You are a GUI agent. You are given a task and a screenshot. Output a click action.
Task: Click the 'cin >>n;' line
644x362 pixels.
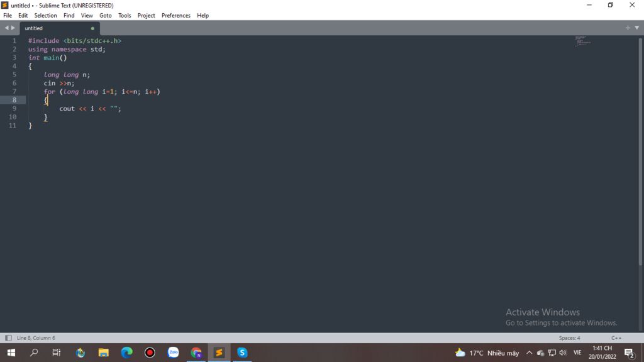click(x=58, y=83)
